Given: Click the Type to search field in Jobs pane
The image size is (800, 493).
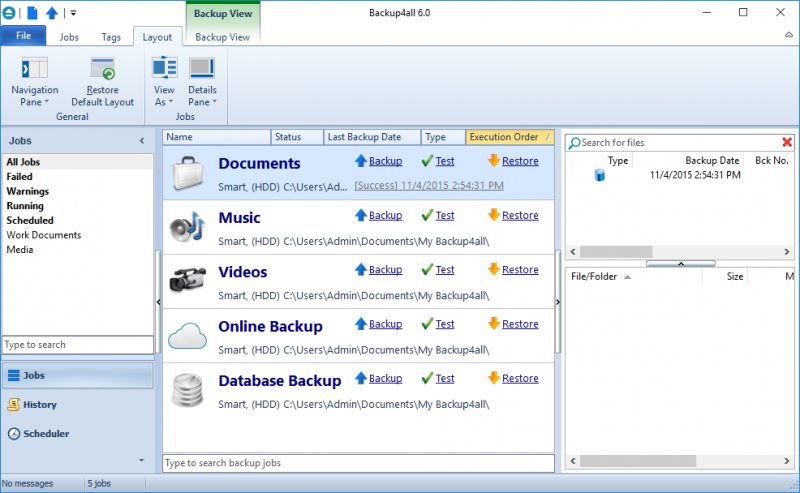Looking at the screenshot, I should 78,345.
